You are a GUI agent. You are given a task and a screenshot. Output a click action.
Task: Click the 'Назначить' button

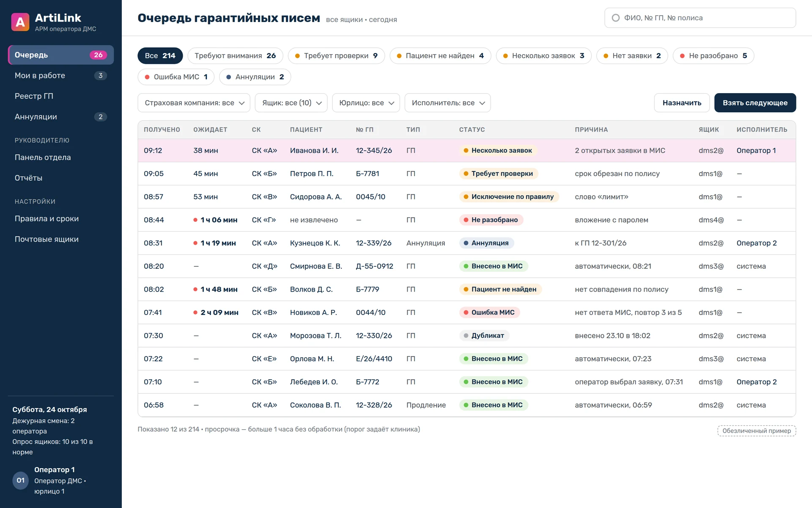click(682, 103)
